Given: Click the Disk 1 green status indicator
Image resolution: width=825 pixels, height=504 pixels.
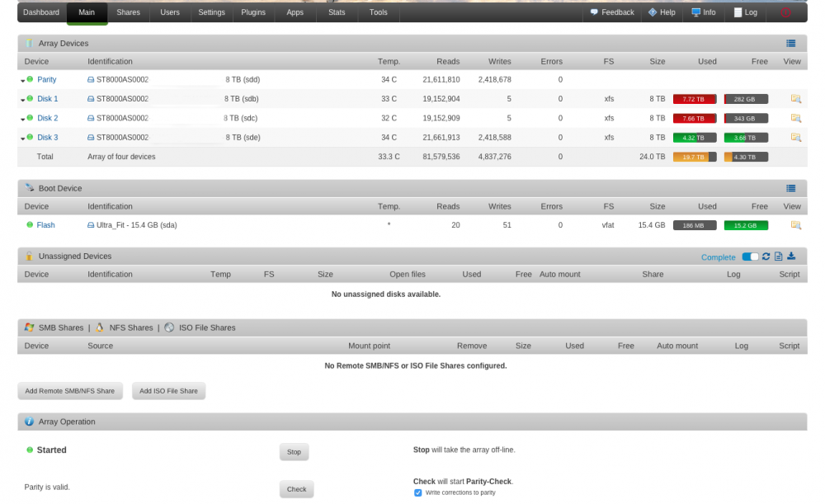Looking at the screenshot, I should tap(30, 98).
